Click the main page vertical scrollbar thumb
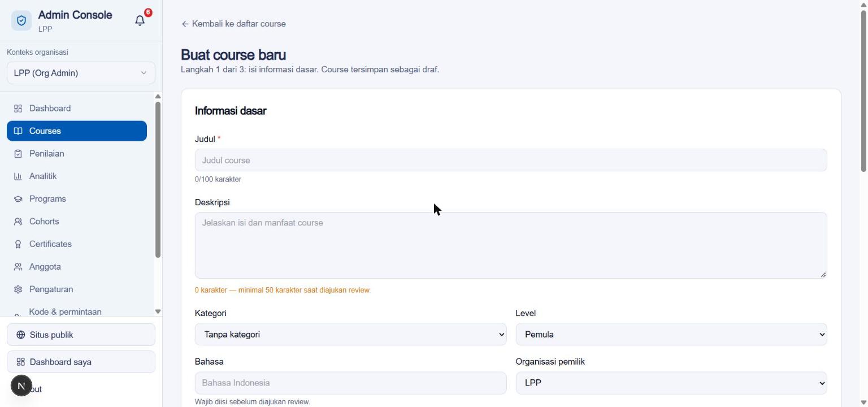The height and width of the screenshot is (407, 868). 863,90
